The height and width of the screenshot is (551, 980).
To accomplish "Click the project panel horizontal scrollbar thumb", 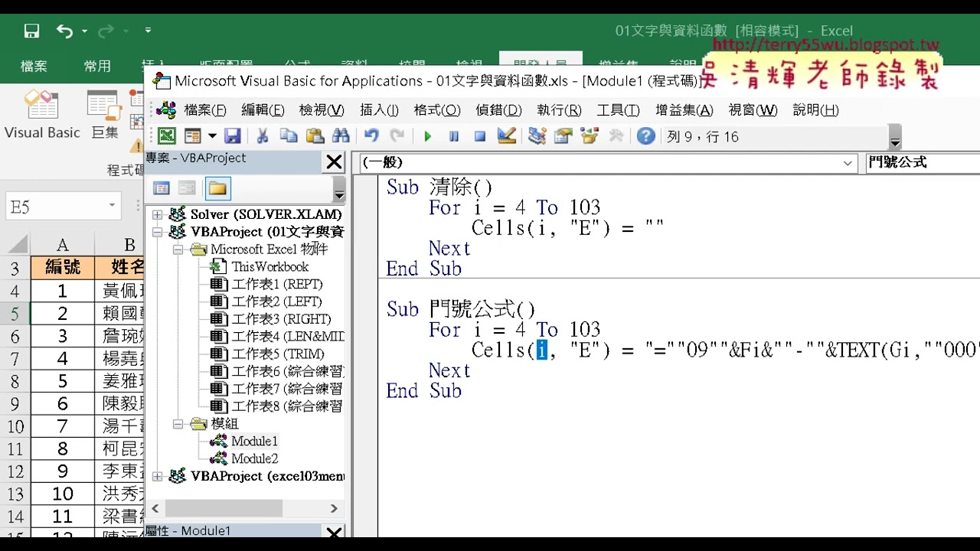I will 224,508.
